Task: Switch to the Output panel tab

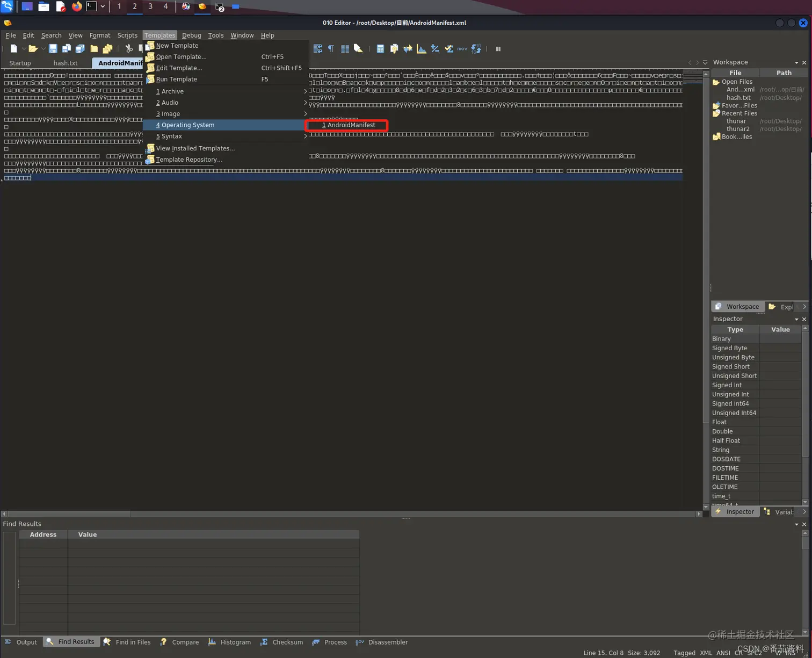Action: coord(21,642)
